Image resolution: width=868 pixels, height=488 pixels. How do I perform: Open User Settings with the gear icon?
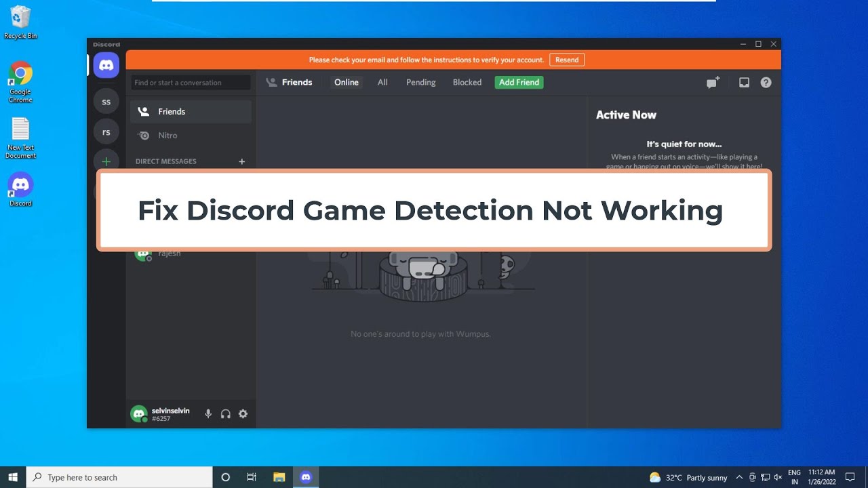point(243,413)
